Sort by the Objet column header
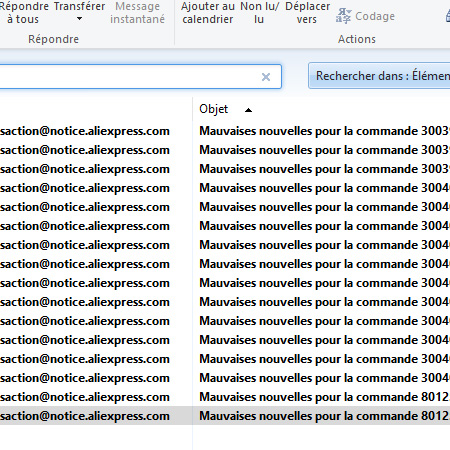 (214, 109)
